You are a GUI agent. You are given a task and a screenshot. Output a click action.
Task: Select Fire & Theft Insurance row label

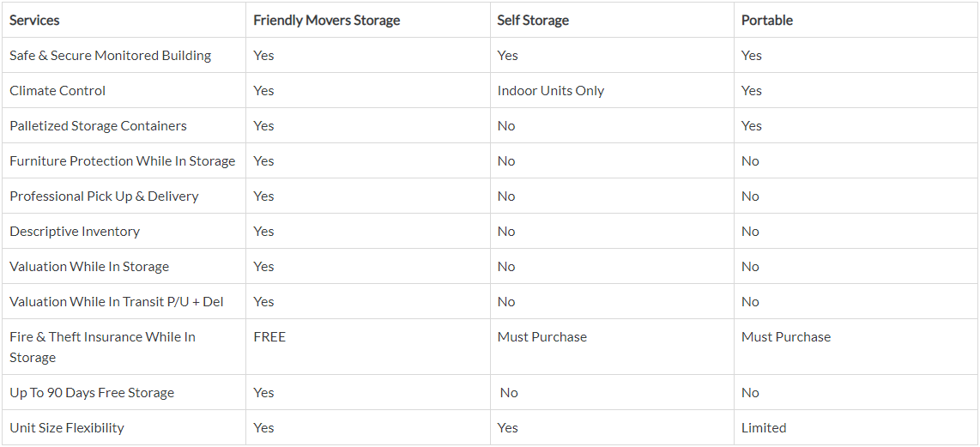[x=102, y=347]
